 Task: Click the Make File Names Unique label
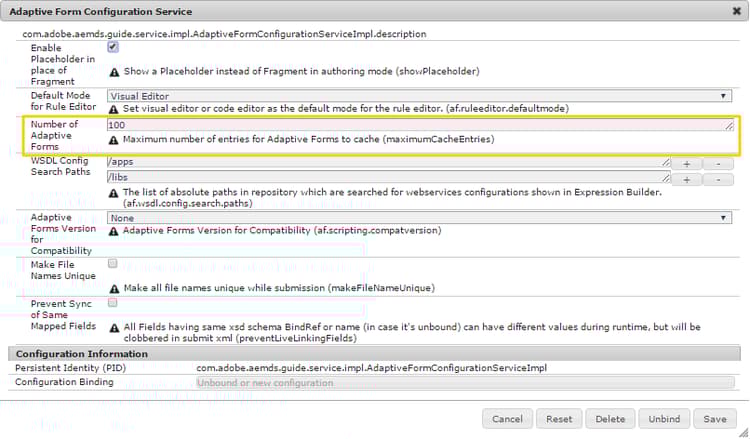coord(63,270)
